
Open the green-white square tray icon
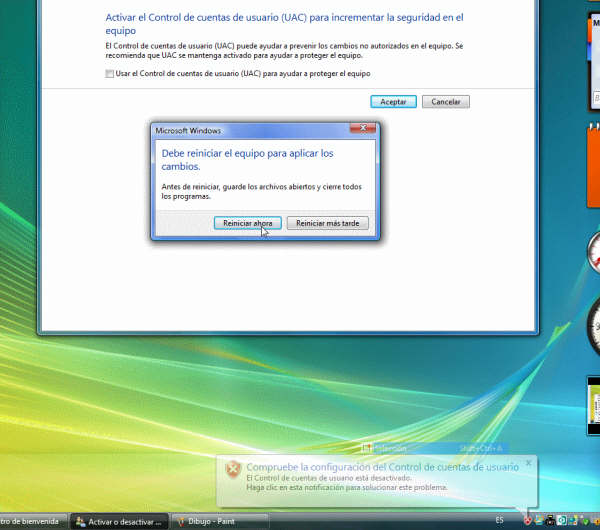coord(562,520)
